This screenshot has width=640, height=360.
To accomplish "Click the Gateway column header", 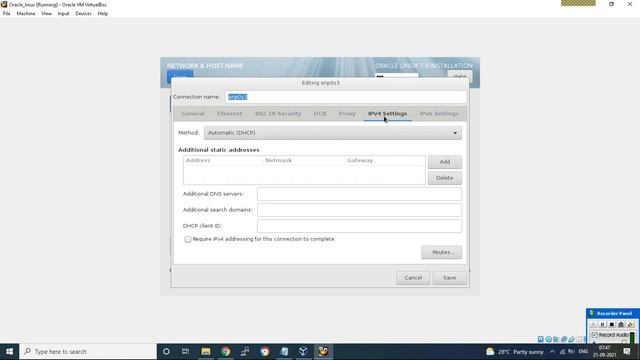I will coord(384,160).
